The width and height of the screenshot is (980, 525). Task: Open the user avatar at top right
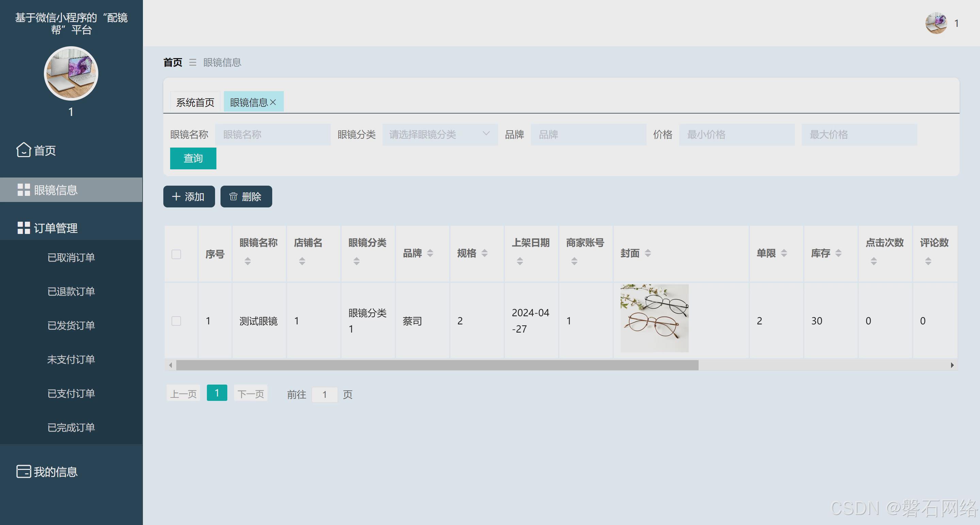pyautogui.click(x=936, y=23)
